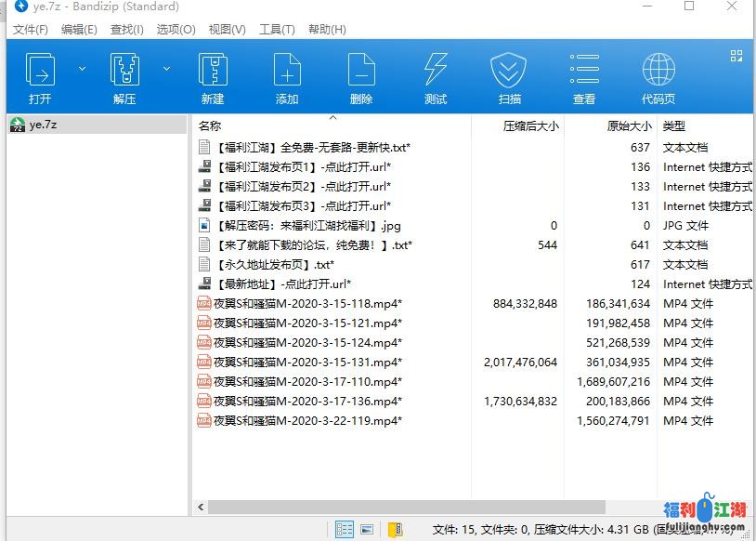Click the horizontal scrollbar left arrow
The height and width of the screenshot is (541, 756).
(200, 508)
